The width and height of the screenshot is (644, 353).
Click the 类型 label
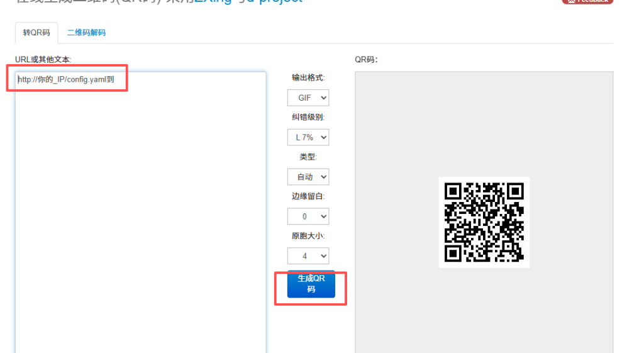coord(308,157)
